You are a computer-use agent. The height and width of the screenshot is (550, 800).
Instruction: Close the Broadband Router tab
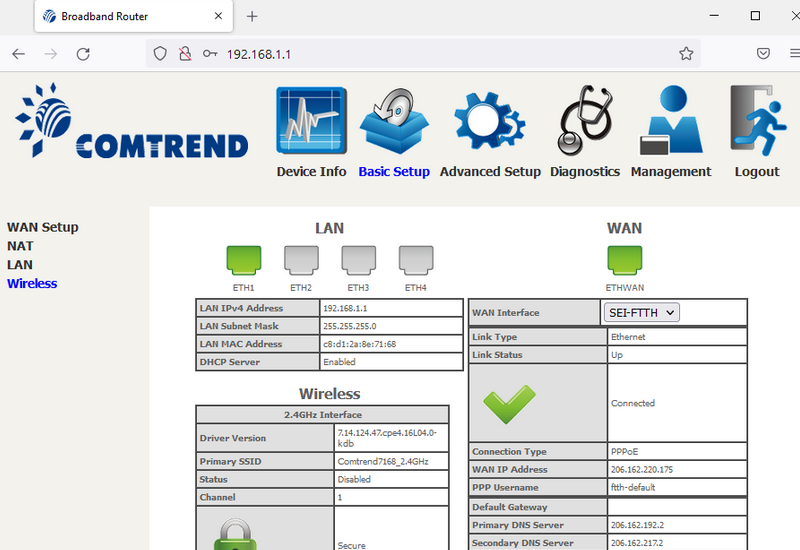point(218,16)
